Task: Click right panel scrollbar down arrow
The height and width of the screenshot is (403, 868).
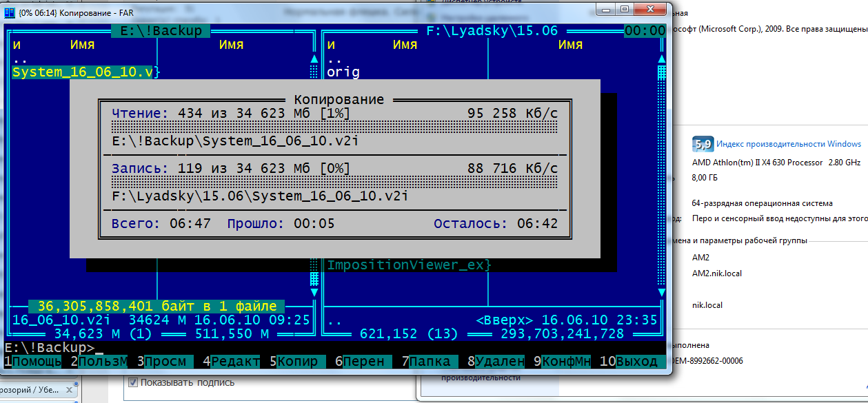Action: [662, 293]
